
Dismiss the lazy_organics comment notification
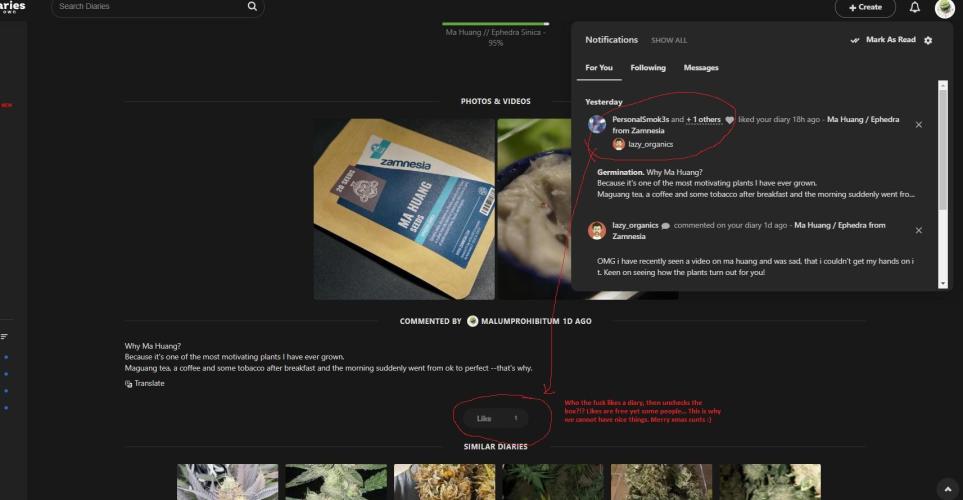point(918,230)
